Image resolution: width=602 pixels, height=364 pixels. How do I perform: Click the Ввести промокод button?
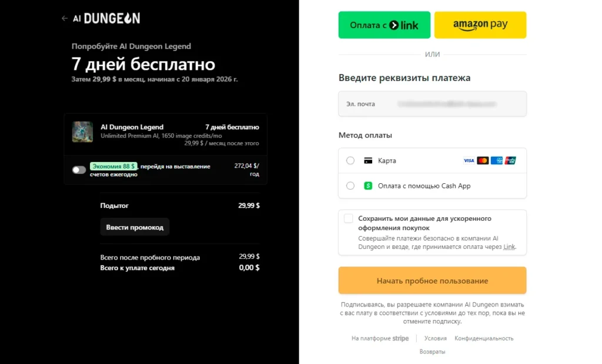pyautogui.click(x=135, y=227)
